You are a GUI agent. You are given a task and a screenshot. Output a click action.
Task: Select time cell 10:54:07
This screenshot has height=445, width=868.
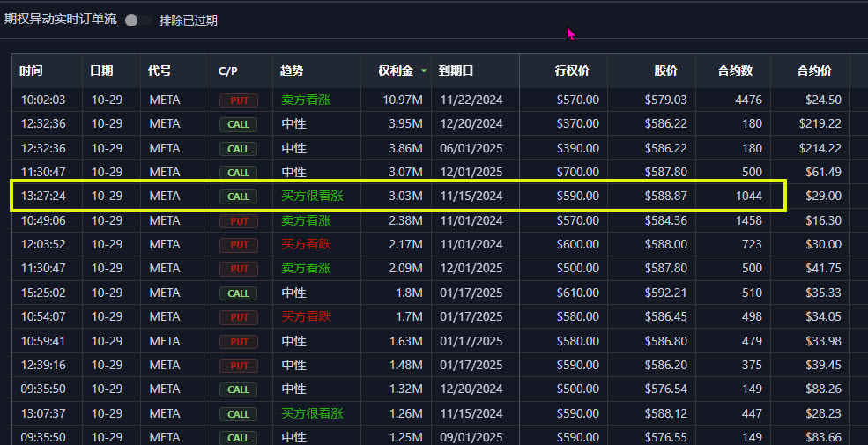[43, 316]
